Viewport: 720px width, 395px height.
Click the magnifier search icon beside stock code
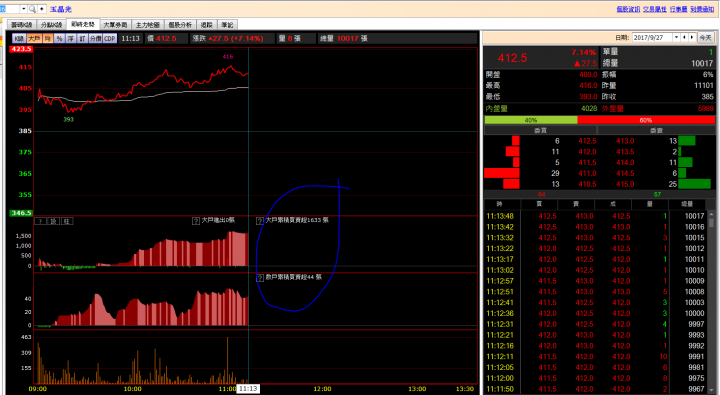tap(32, 9)
